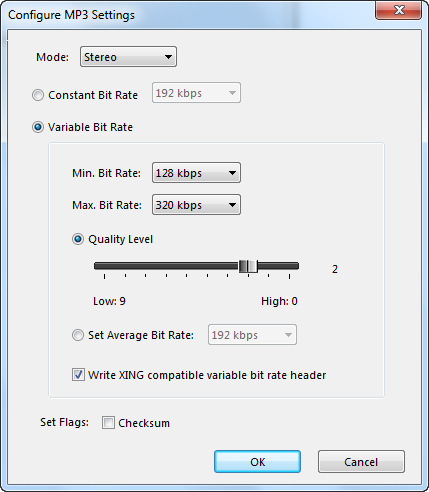Uncheck Write XING compatible header checkbox
The image size is (429, 492).
pyautogui.click(x=78, y=375)
